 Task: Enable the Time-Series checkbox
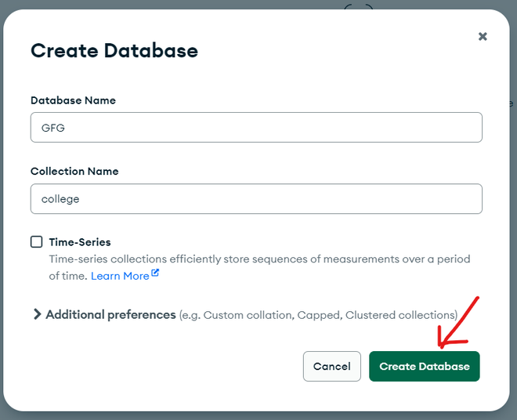coord(37,242)
